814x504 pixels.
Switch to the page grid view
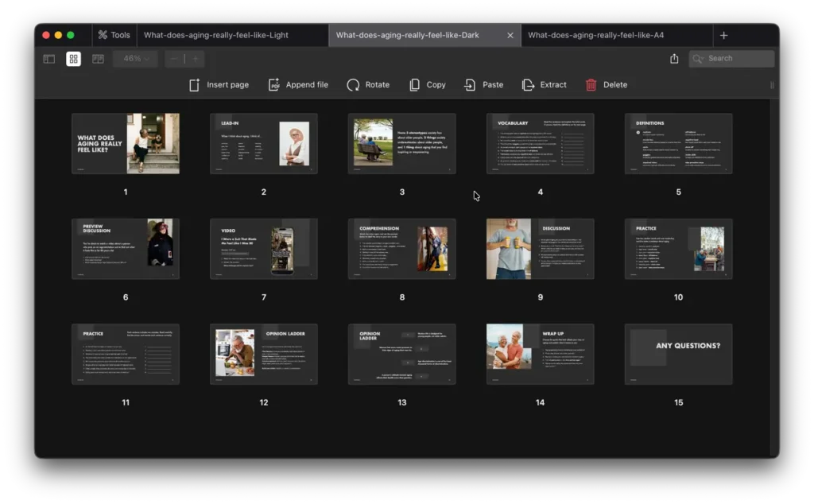[x=73, y=59]
